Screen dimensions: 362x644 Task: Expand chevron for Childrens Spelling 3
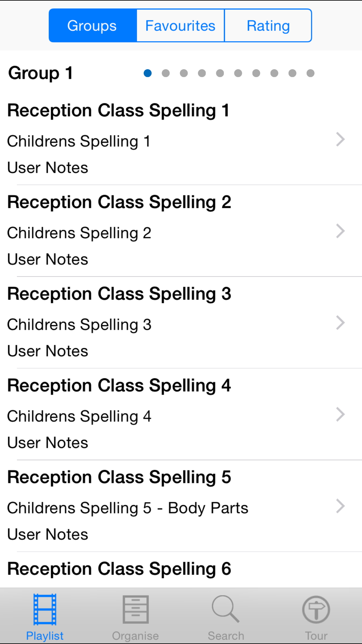tap(340, 323)
